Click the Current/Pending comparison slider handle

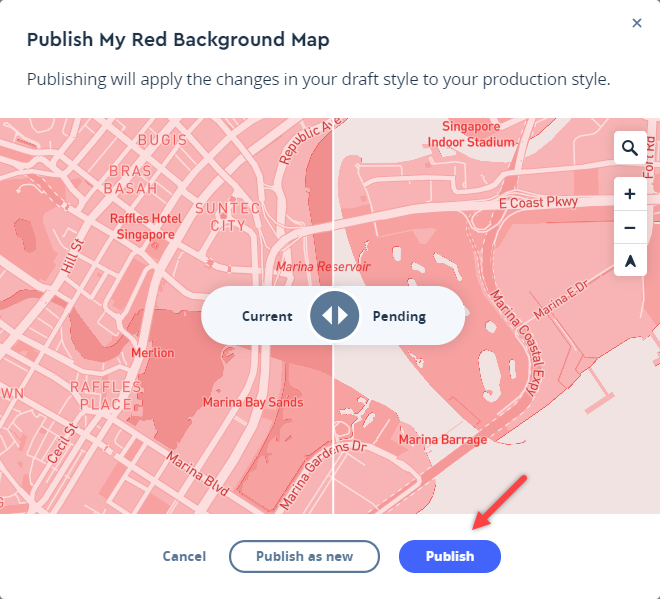pyautogui.click(x=334, y=316)
